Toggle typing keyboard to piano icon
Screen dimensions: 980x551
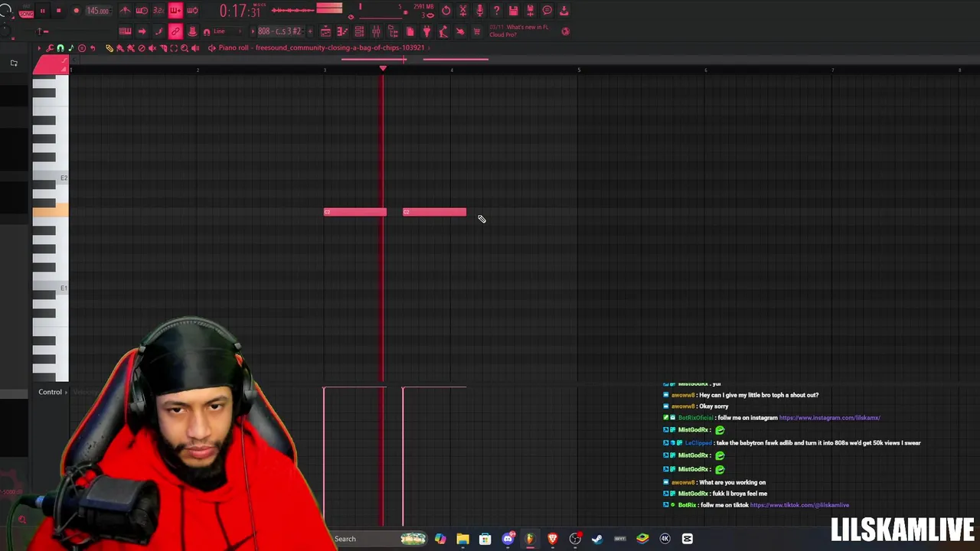click(x=125, y=31)
